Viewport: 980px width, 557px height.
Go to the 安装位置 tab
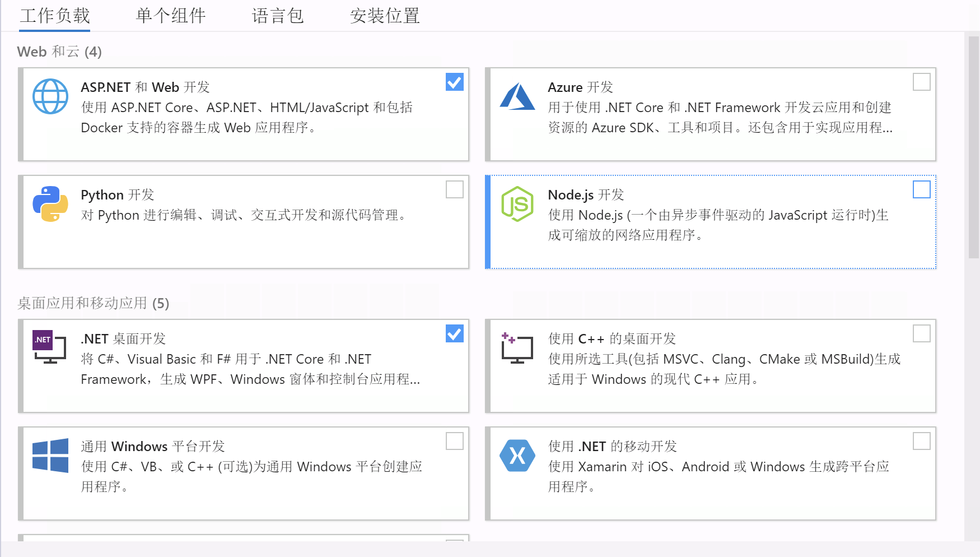point(385,16)
